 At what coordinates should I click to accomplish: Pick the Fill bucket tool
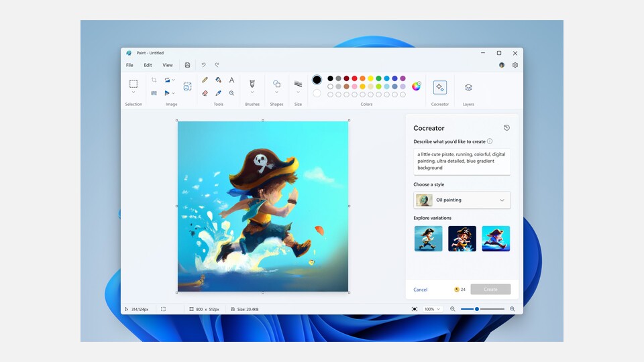coord(218,80)
